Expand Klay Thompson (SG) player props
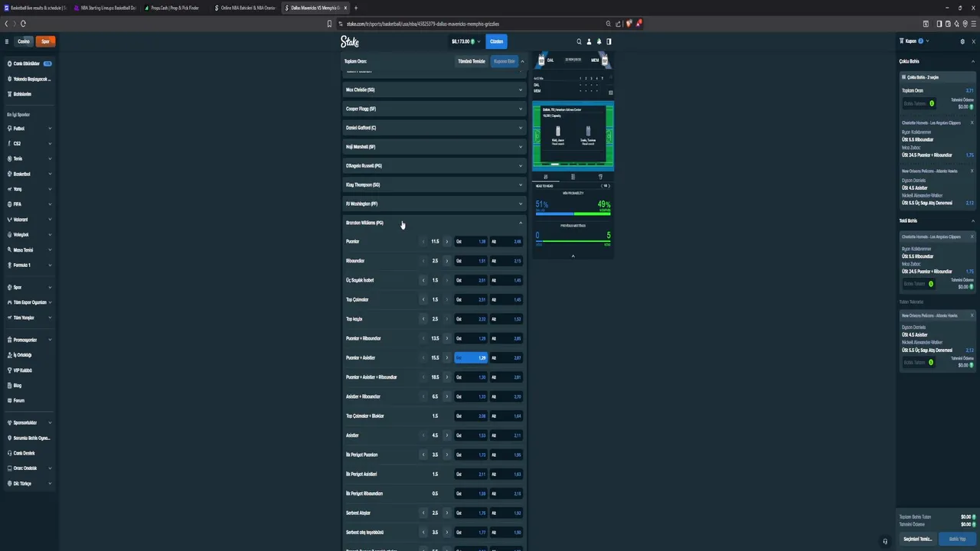This screenshot has width=980, height=551. [434, 184]
